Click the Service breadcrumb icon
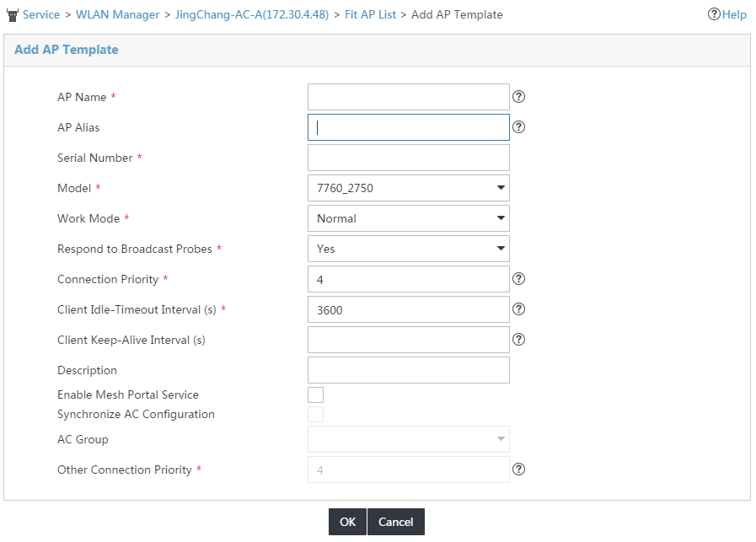The width and height of the screenshot is (756, 542). point(13,15)
